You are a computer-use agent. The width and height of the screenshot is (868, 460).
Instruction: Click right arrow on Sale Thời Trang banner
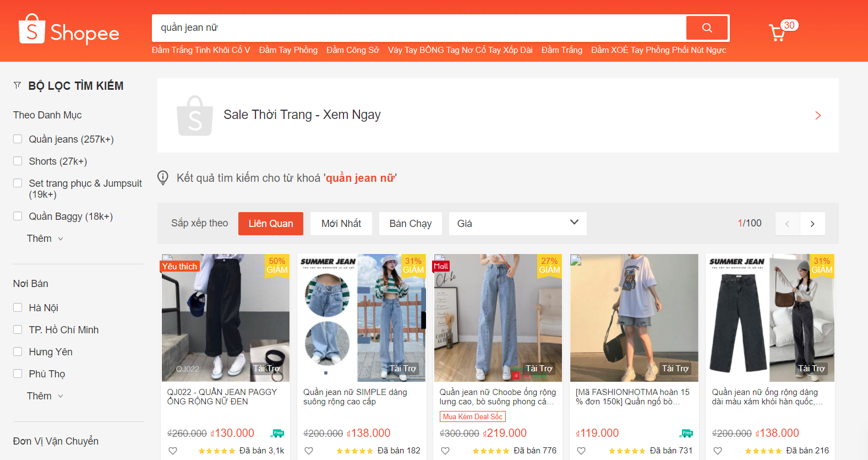tap(817, 115)
